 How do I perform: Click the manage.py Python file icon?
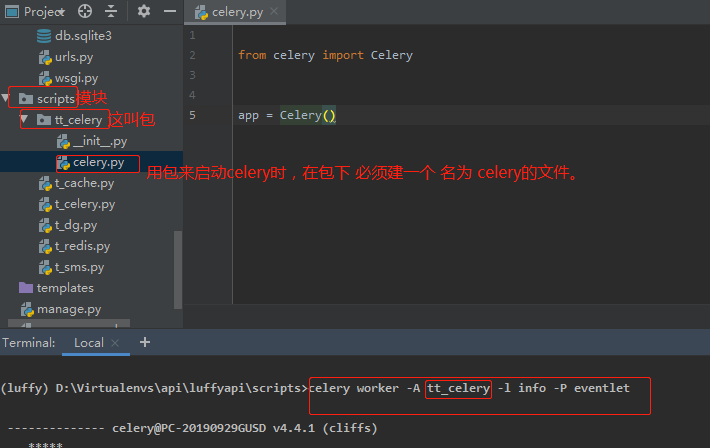pos(27,309)
